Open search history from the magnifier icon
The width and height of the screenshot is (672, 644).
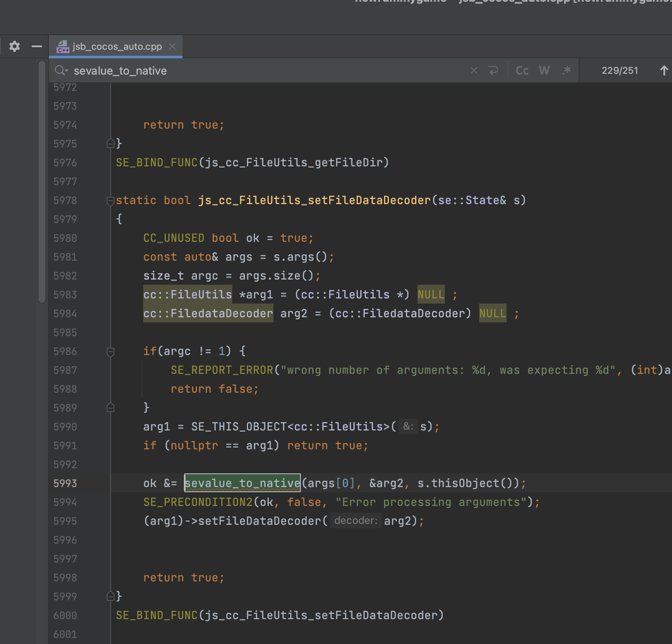click(x=61, y=70)
